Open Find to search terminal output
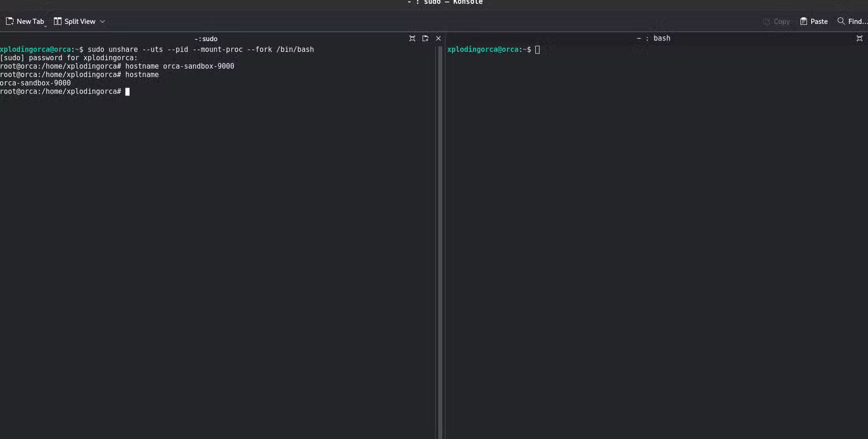Image resolution: width=868 pixels, height=439 pixels. [852, 21]
